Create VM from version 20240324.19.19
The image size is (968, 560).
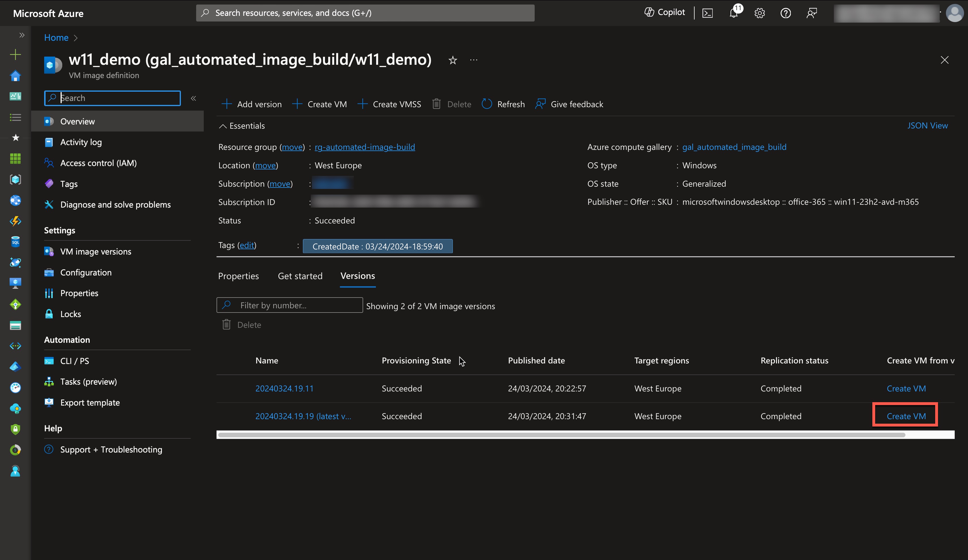click(x=906, y=416)
